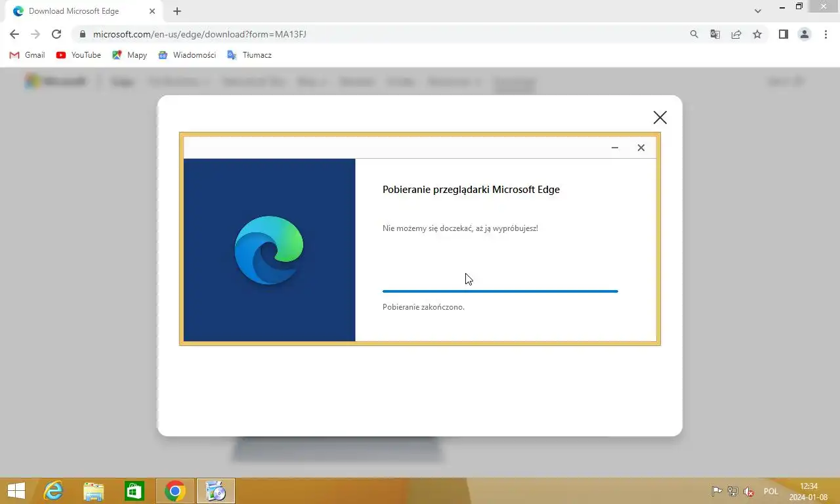840x504 pixels.
Task: Click the muted volume tray icon
Action: point(749,492)
